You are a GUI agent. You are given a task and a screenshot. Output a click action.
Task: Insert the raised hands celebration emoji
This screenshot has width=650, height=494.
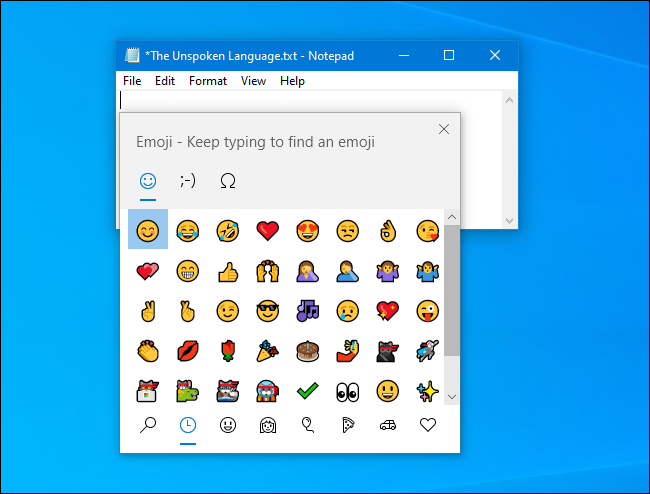point(267,271)
